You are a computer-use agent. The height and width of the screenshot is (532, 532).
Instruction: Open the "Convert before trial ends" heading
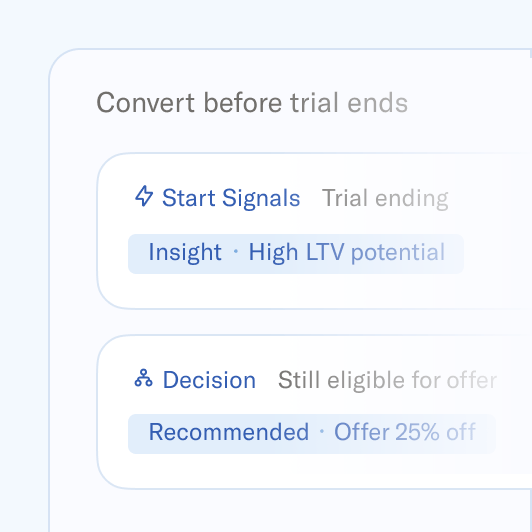pyautogui.click(x=252, y=103)
